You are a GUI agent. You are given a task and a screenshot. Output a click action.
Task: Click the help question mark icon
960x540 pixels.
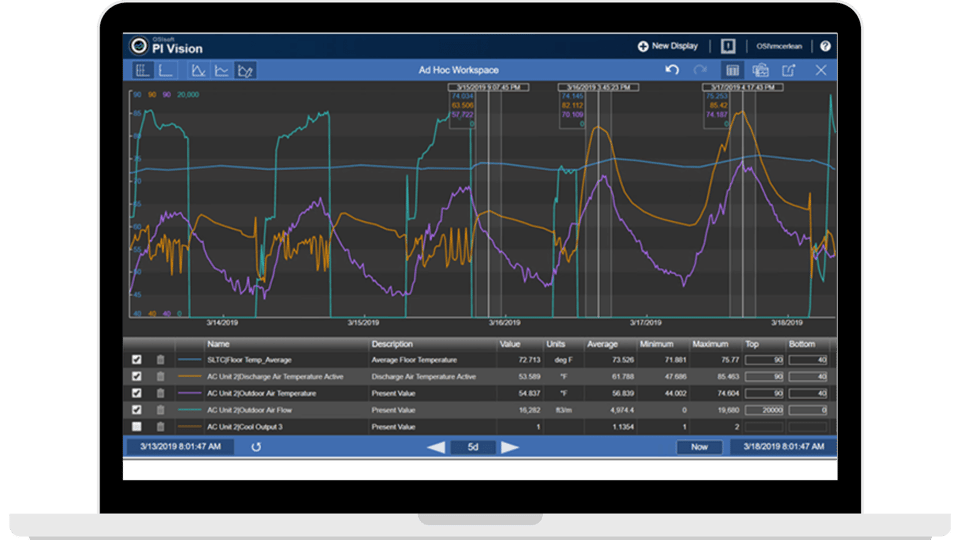click(x=825, y=46)
